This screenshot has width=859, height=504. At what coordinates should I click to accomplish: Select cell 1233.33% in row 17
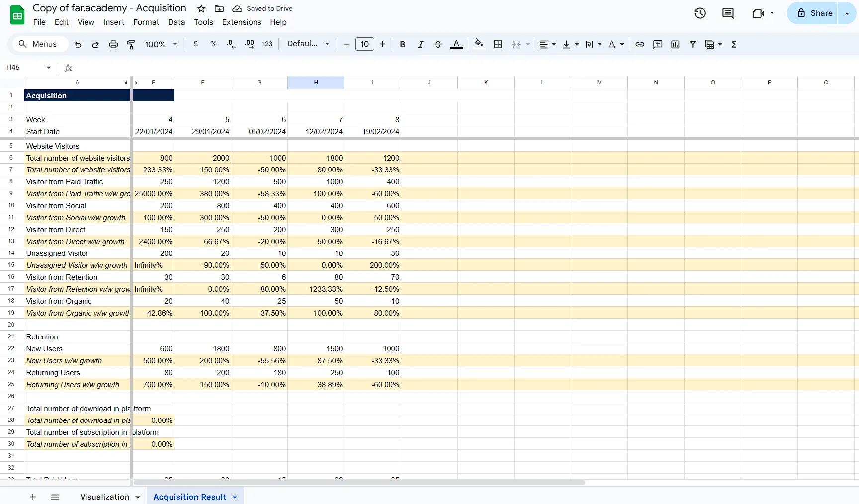coord(316,289)
